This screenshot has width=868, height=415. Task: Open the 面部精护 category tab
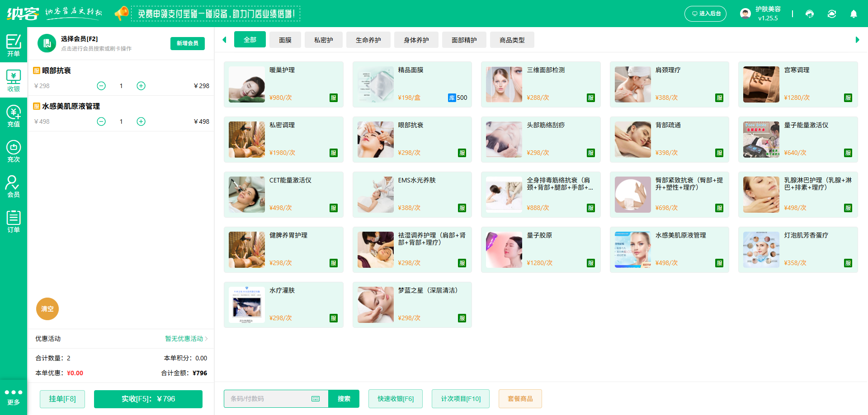coord(464,40)
